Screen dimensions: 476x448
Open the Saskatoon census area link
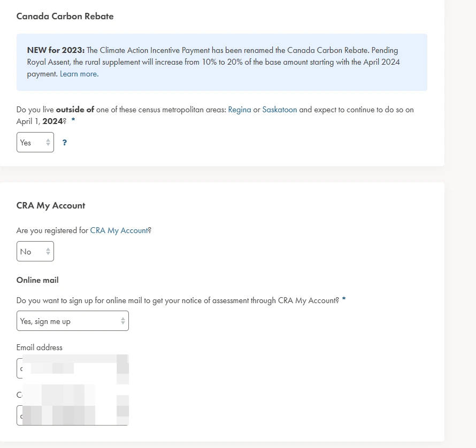[279, 110]
